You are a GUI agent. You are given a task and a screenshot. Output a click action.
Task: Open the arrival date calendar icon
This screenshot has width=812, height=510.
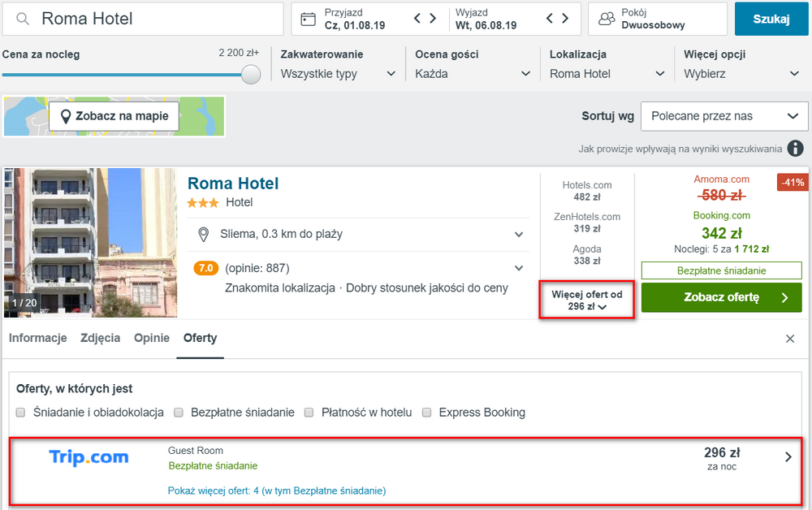308,19
